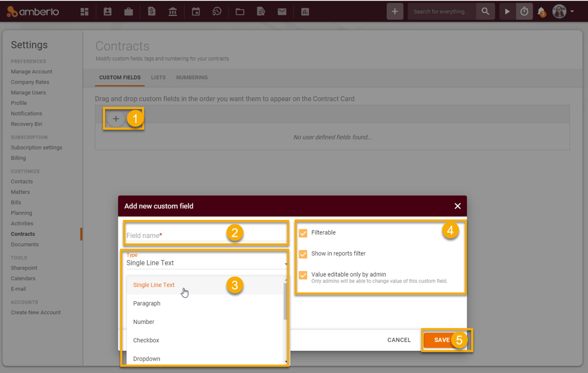Screen dimensions: 588x373
Task: Add a new custom field with plus button
Action: coord(116,119)
